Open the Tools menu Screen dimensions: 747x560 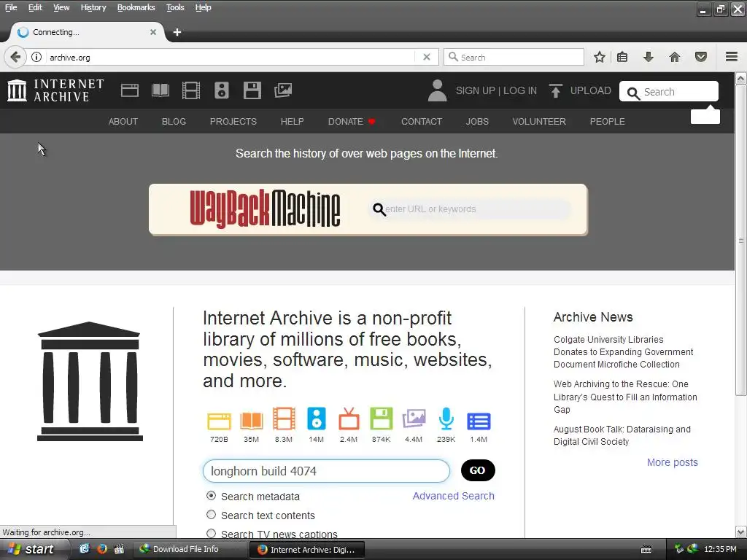175,7
